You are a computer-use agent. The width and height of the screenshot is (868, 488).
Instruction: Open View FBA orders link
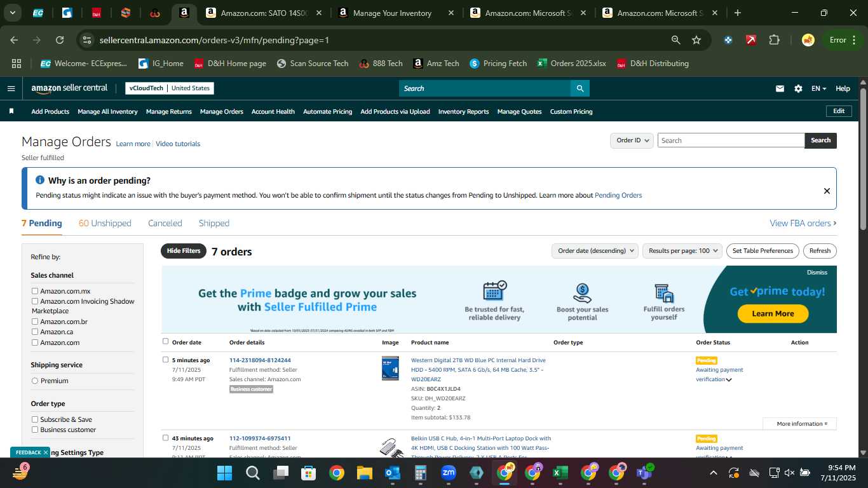pyautogui.click(x=803, y=223)
